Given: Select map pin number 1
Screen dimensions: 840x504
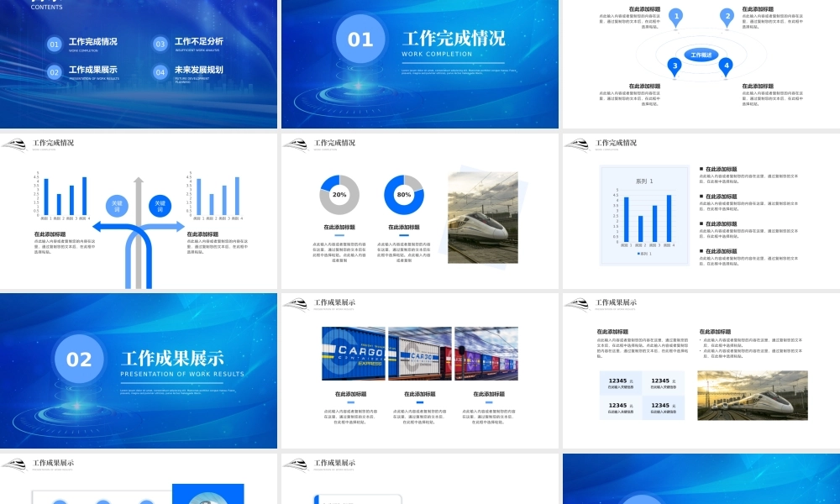Looking at the screenshot, I should 676,18.
